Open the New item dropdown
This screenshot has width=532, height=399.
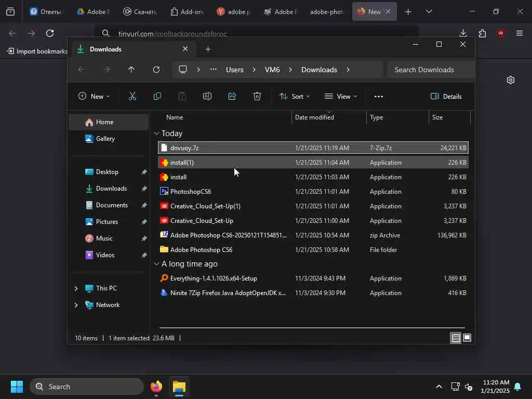click(95, 96)
